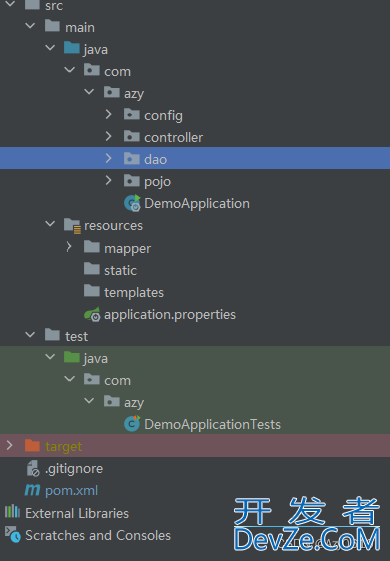Click the External Libraries bar-chart icon
The width and height of the screenshot is (390, 561).
[12, 512]
